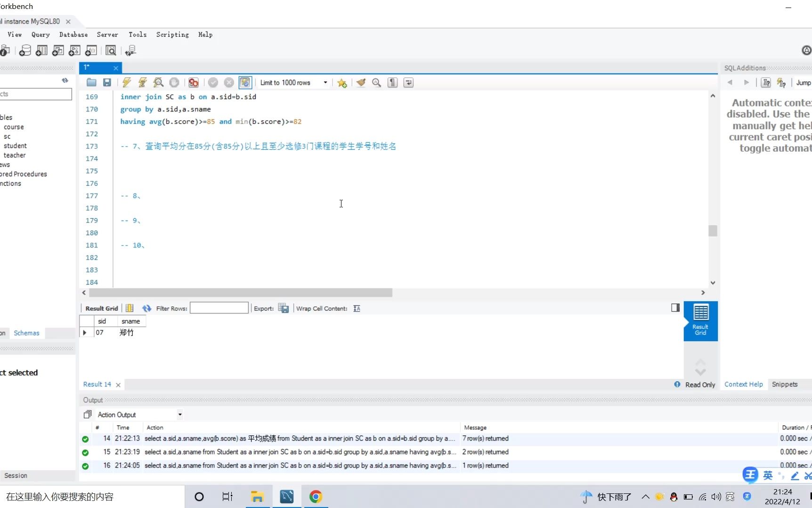The width and height of the screenshot is (812, 508).
Task: Open a SQL script file icon
Action: click(x=91, y=82)
